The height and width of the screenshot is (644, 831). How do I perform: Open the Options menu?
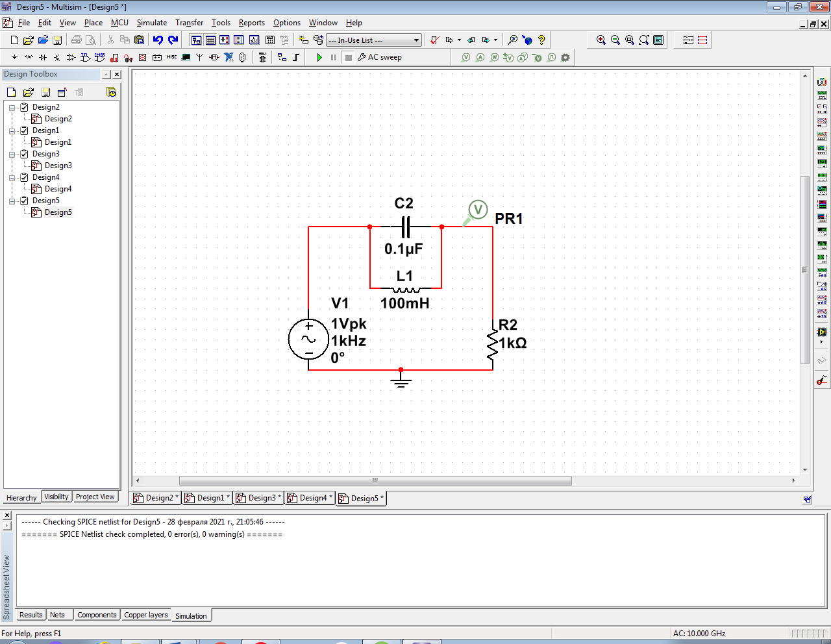click(286, 23)
